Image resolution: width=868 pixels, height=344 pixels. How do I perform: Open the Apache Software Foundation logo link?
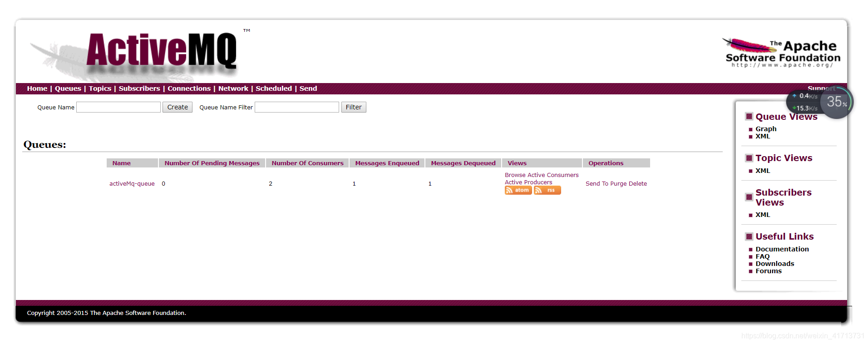781,53
